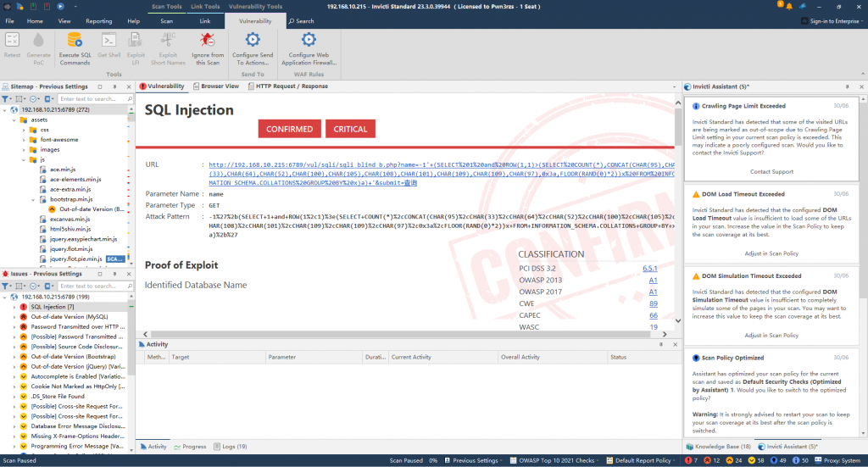
Task: Expand the css folder
Action: point(24,130)
